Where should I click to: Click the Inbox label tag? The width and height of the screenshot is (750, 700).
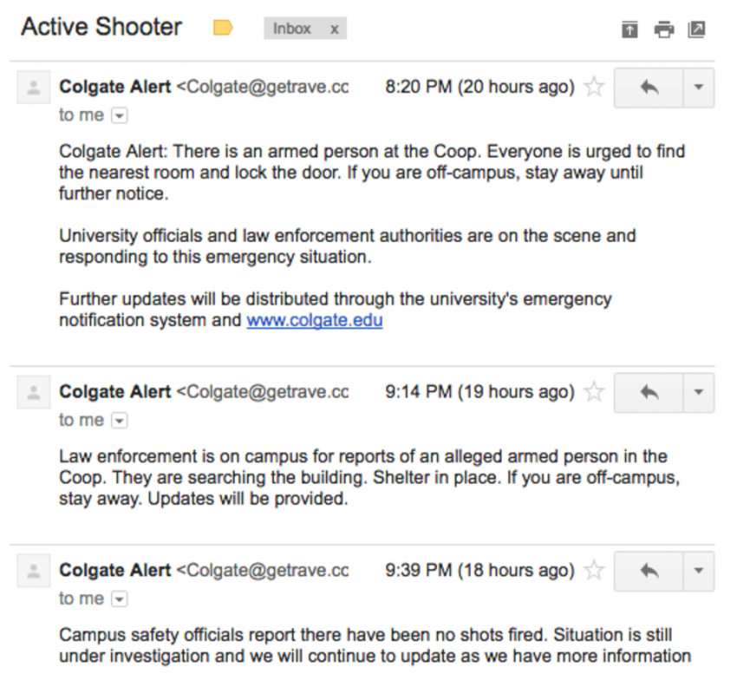pos(292,29)
